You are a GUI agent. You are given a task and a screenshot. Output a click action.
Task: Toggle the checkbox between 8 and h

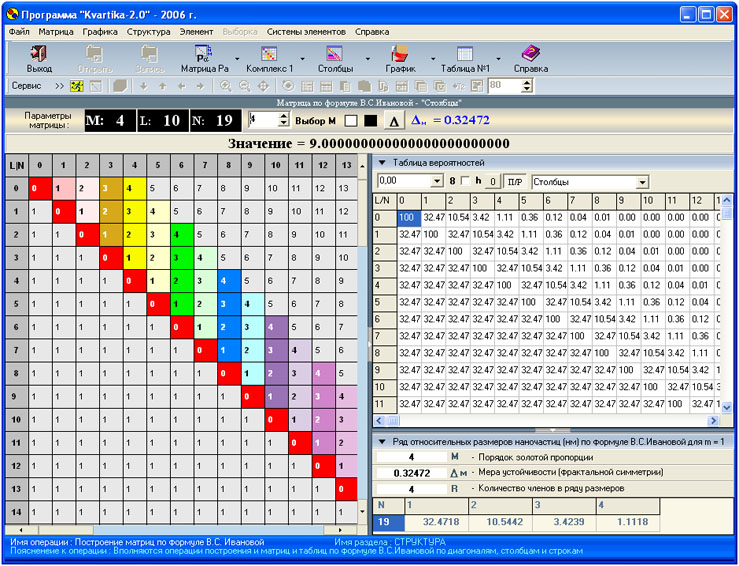[x=465, y=181]
